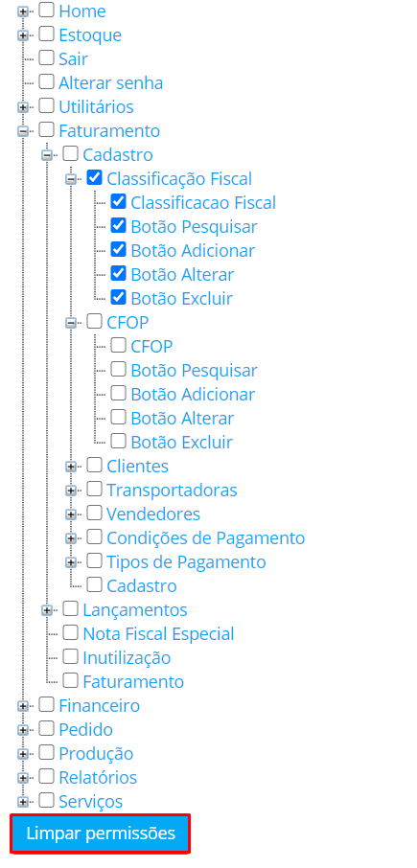Expand the Home tree node
This screenshot has width=417, height=868.
pos(23,11)
